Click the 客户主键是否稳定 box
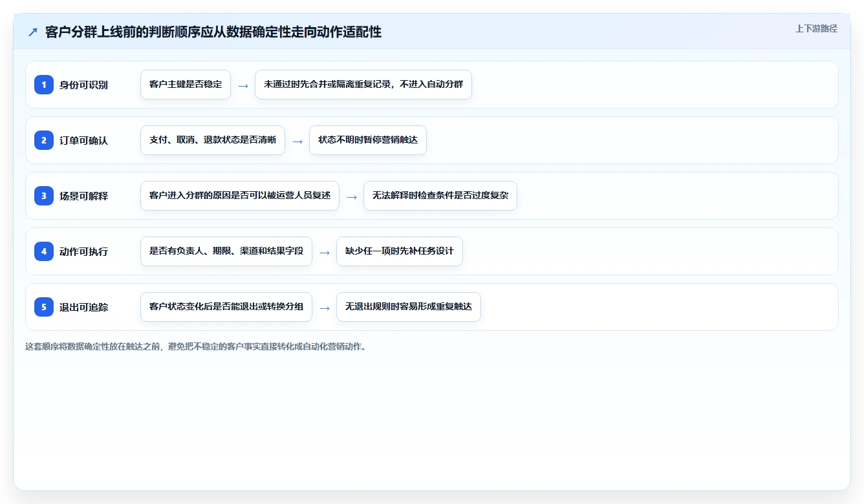 tap(186, 85)
